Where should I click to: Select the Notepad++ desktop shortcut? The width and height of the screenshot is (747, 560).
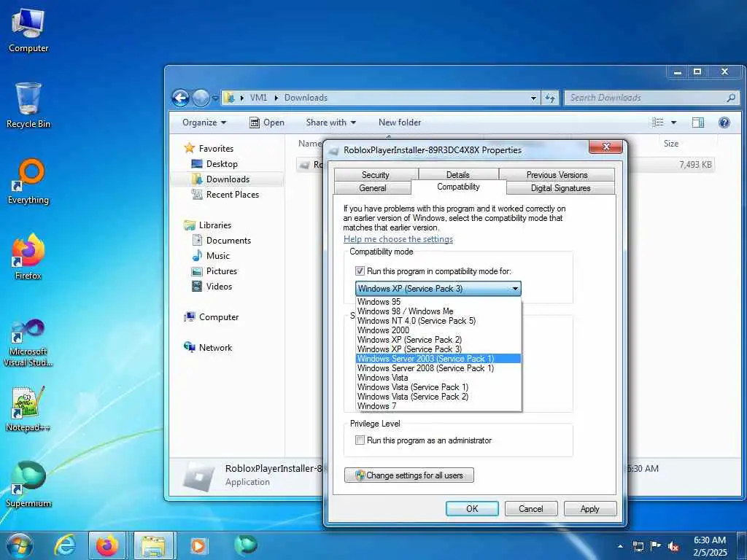click(x=28, y=408)
